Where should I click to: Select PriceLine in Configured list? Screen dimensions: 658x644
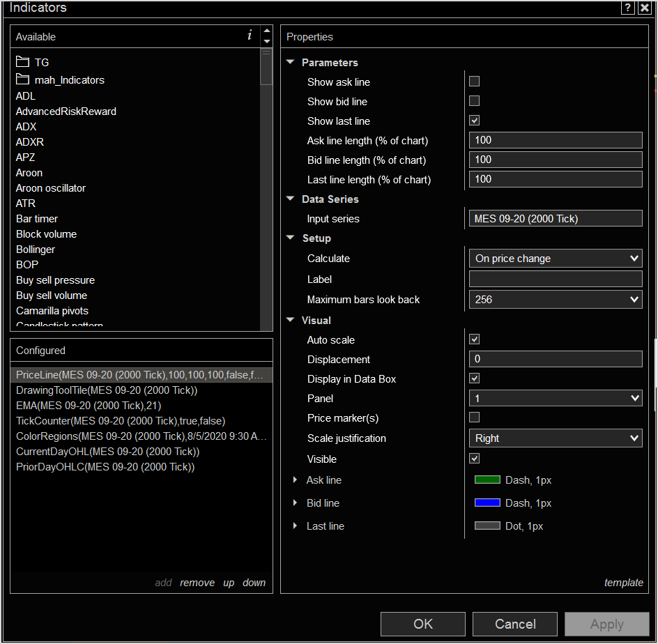tap(141, 375)
